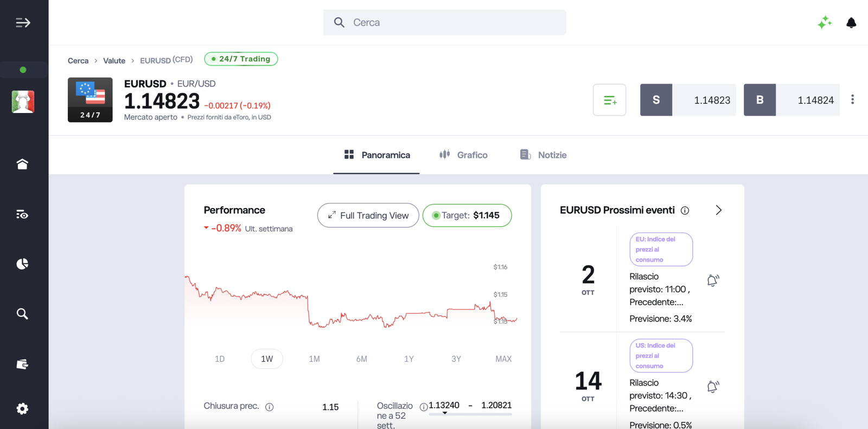
Task: Switch to the Grafico tab
Action: 463,155
